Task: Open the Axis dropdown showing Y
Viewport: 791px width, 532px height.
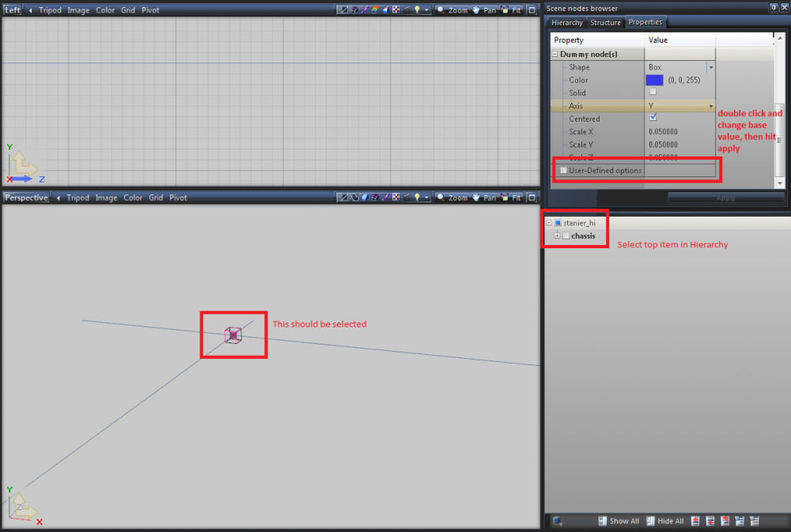Action: click(711, 106)
